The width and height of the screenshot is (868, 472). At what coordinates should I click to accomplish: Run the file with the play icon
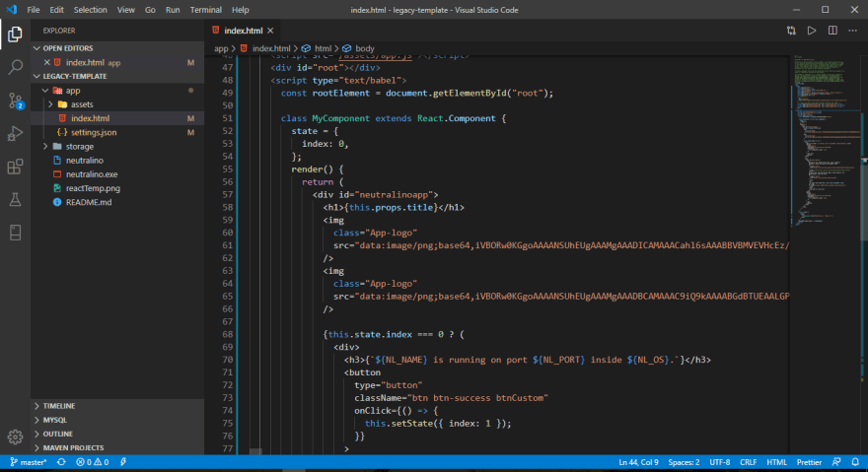pyautogui.click(x=812, y=31)
